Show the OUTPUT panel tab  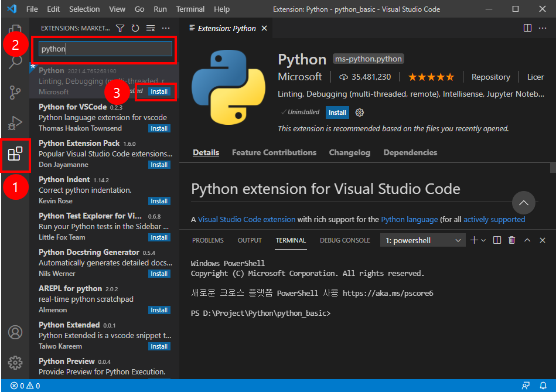250,240
